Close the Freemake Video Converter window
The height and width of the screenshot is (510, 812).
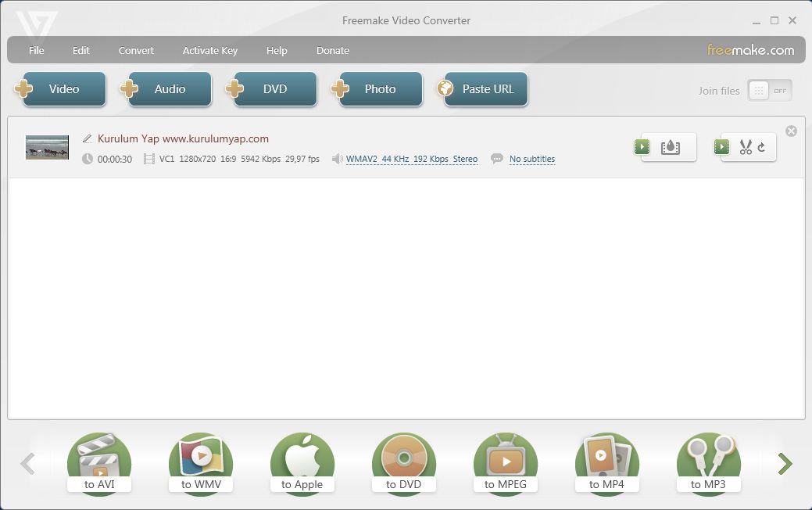click(792, 21)
